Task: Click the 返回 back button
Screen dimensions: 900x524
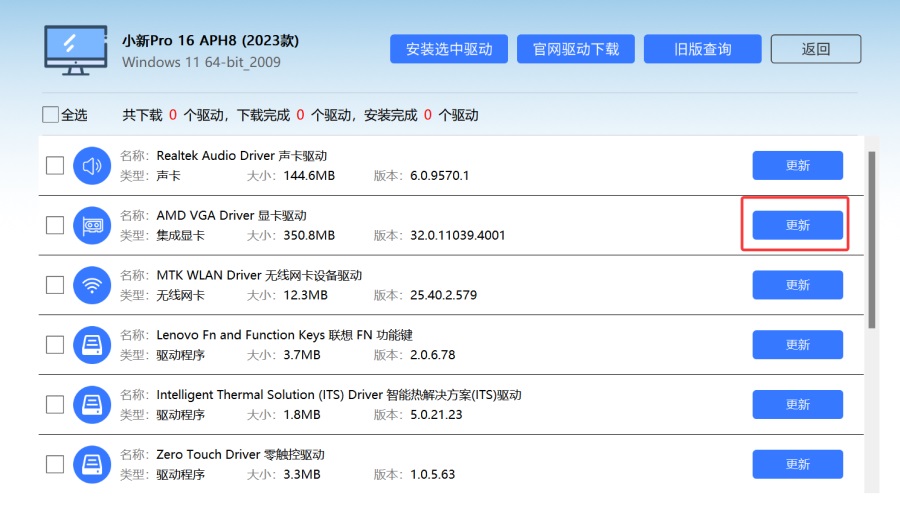Action: [x=816, y=49]
